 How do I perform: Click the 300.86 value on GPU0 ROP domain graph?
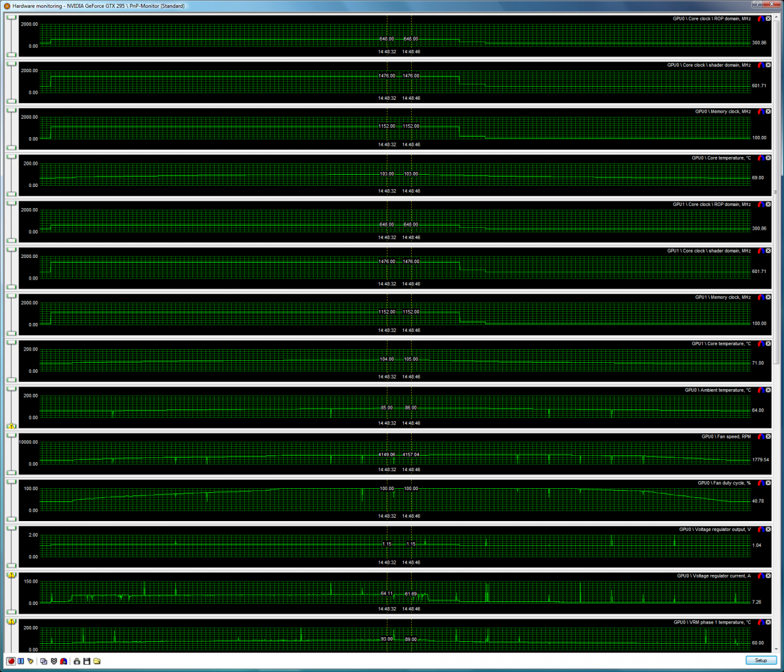click(759, 43)
